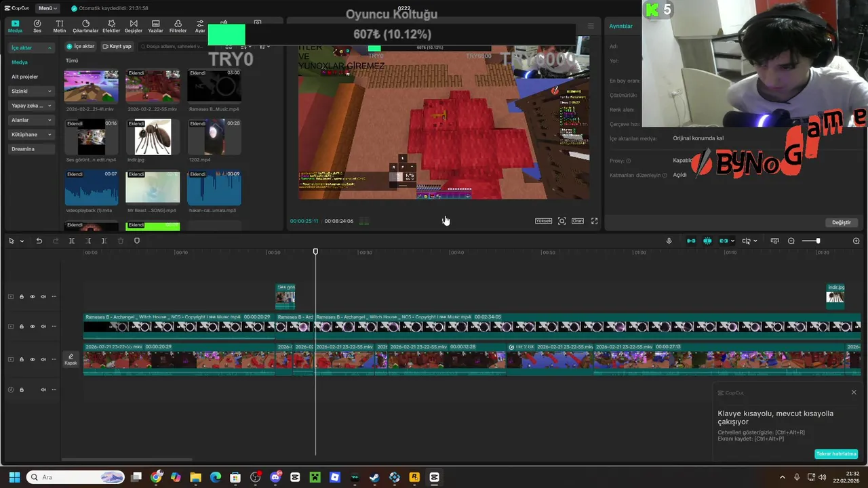This screenshot has height=488, width=868.
Task: Lock the top overlay track
Action: 21,297
